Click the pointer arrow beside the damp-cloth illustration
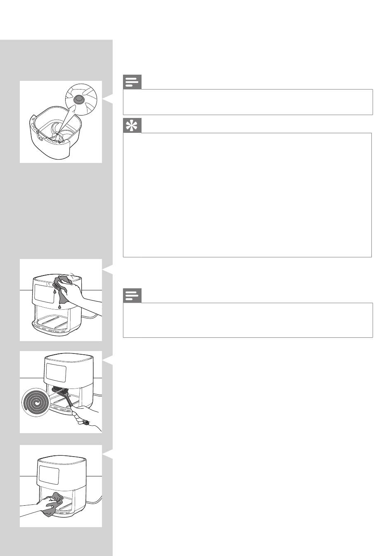392x556 pixels. (107, 272)
